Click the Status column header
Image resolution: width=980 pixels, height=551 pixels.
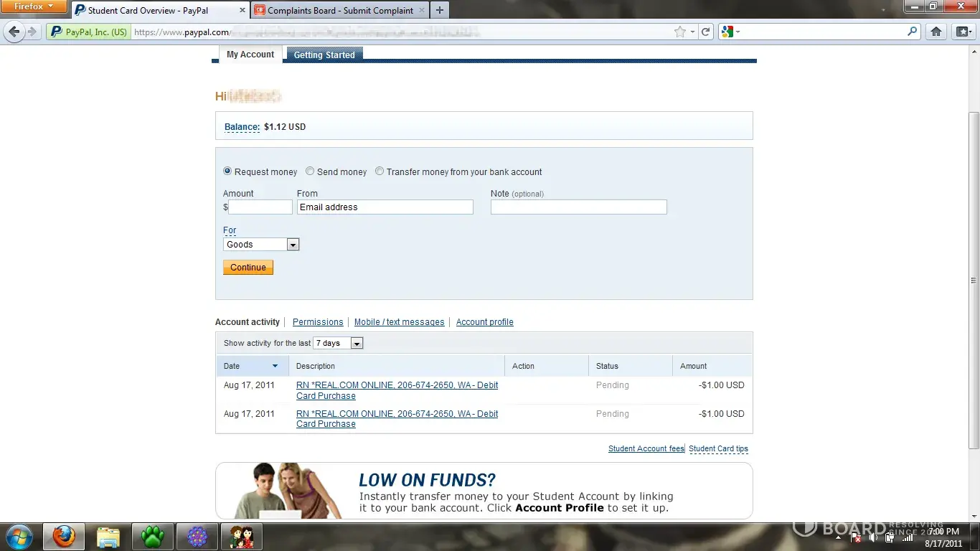tap(630, 366)
